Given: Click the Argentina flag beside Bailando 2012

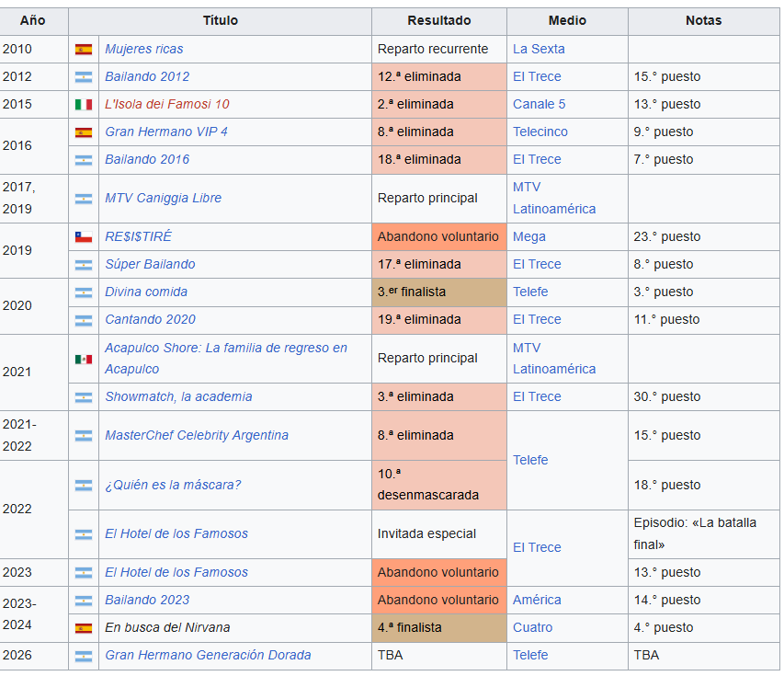Looking at the screenshot, I should point(84,76).
